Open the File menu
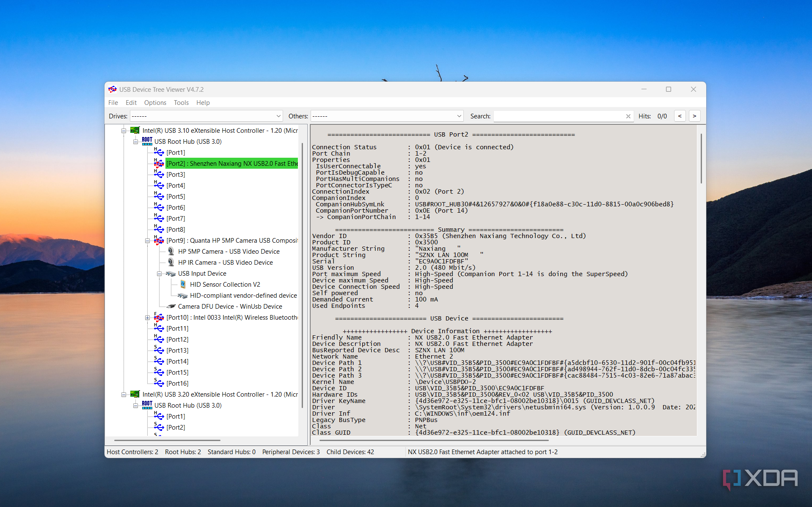This screenshot has width=812, height=507. (113, 102)
